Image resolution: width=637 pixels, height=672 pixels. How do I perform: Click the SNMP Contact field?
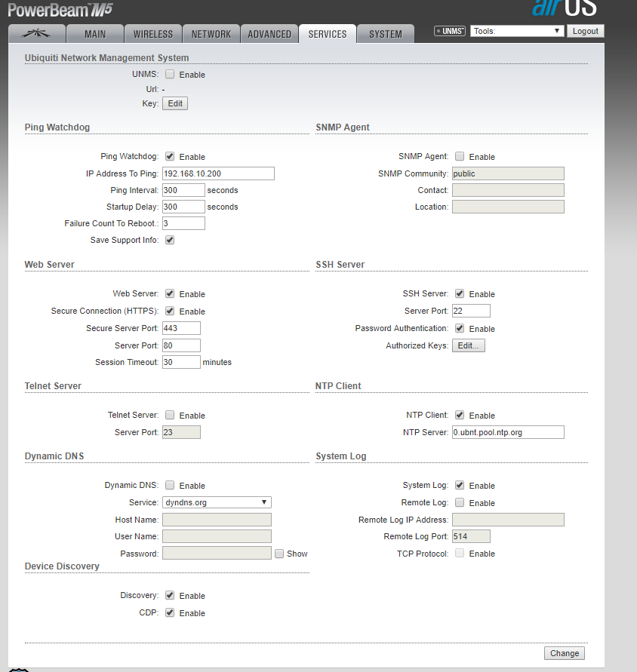[x=508, y=190]
